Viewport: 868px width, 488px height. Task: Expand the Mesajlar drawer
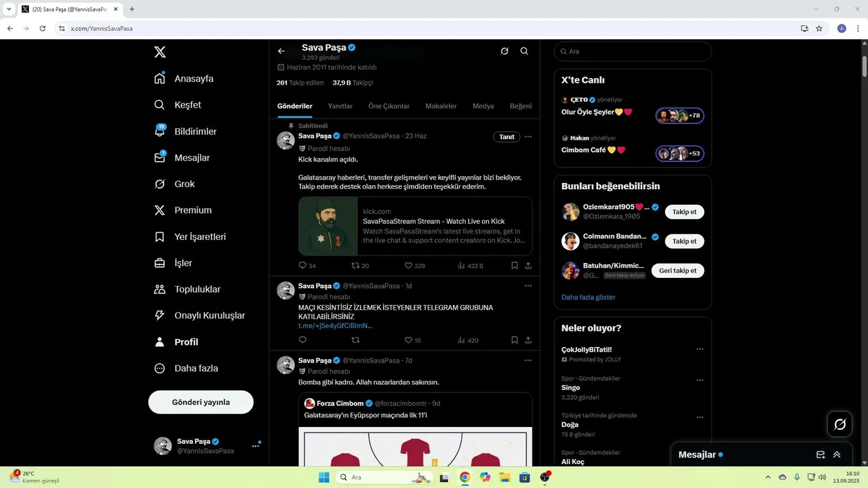[x=837, y=455]
